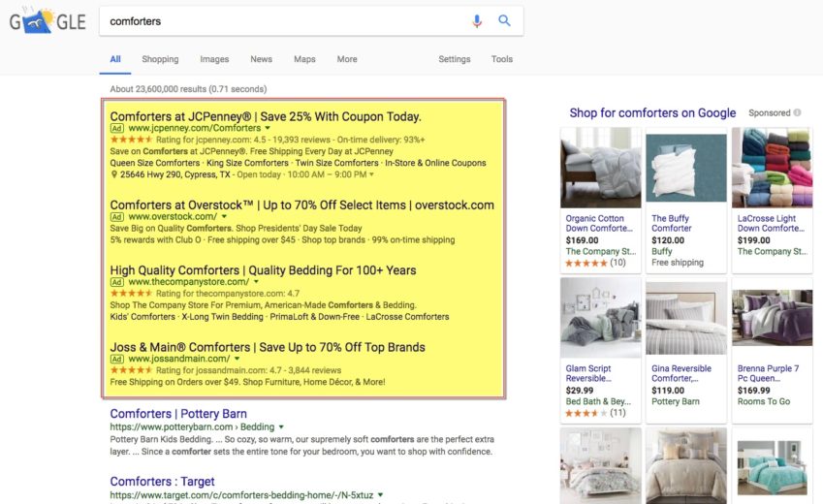Switch to the Images tab
This screenshot has width=823, height=504.
(214, 59)
